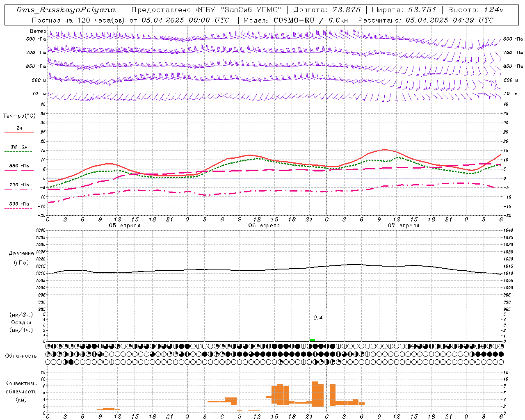Click the 06 апреля date label

tap(264, 226)
